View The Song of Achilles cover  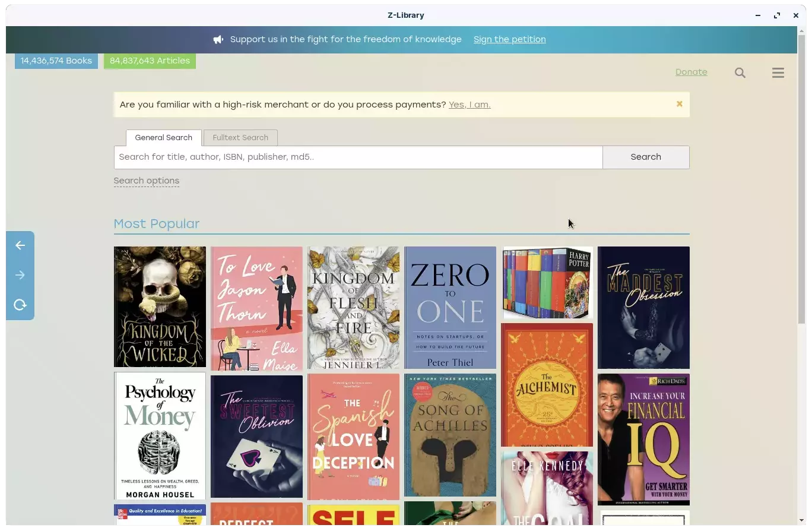click(450, 435)
